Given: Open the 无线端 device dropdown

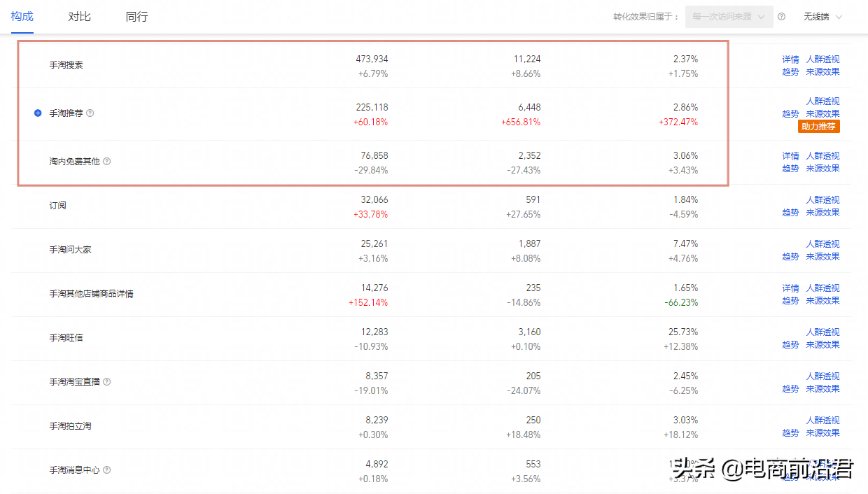Looking at the screenshot, I should click(822, 17).
